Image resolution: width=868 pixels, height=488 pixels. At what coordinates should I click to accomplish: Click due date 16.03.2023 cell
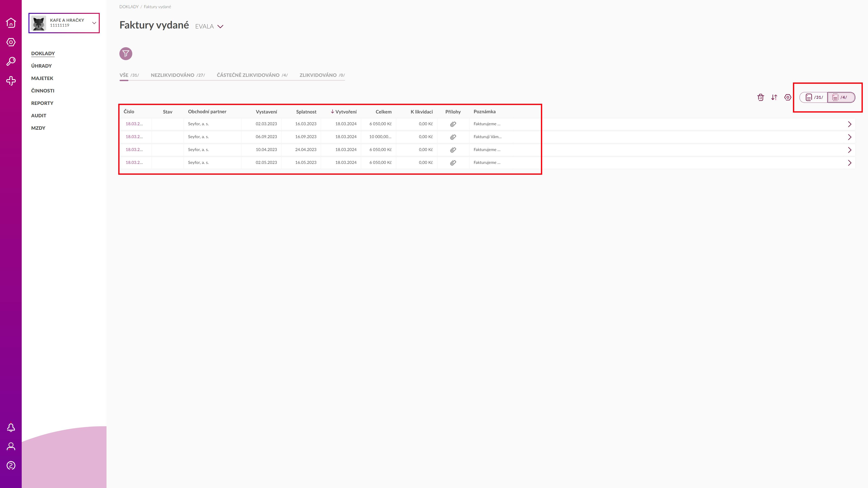point(306,124)
